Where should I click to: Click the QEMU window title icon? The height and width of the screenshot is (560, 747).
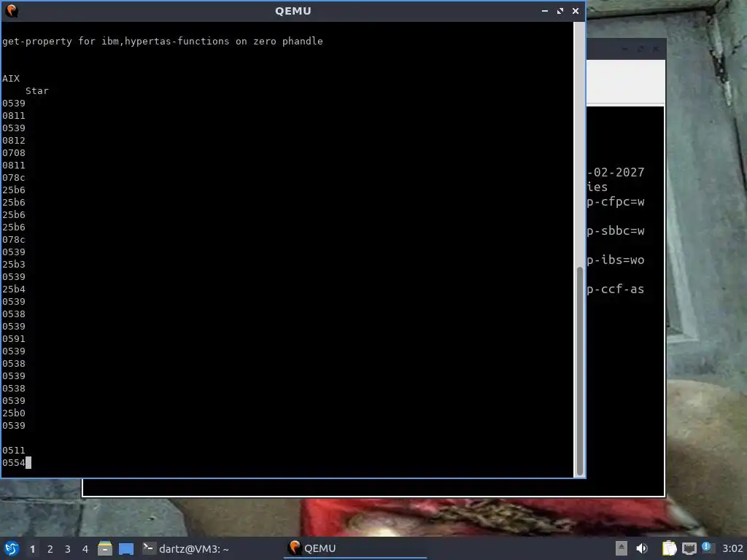[12, 10]
